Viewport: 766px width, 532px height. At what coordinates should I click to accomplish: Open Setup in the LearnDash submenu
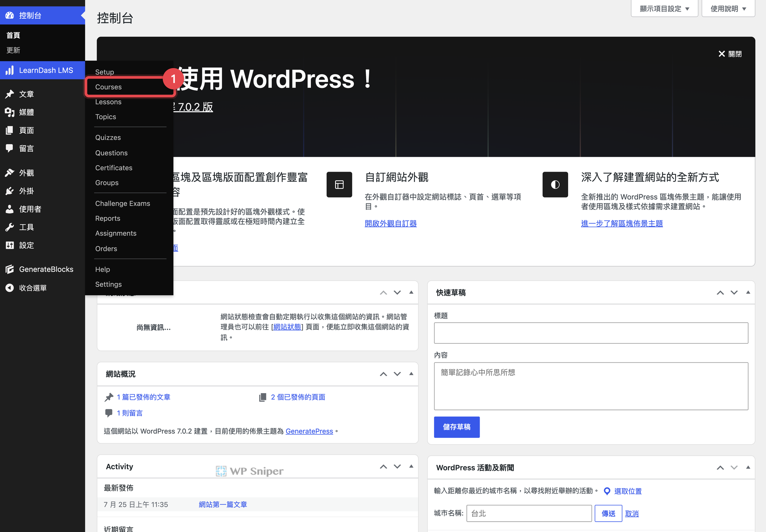[x=105, y=72]
